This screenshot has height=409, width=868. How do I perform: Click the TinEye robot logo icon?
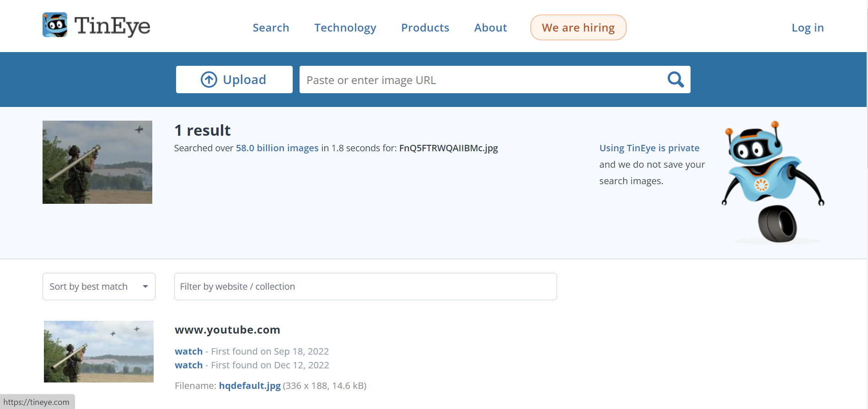pyautogui.click(x=55, y=25)
